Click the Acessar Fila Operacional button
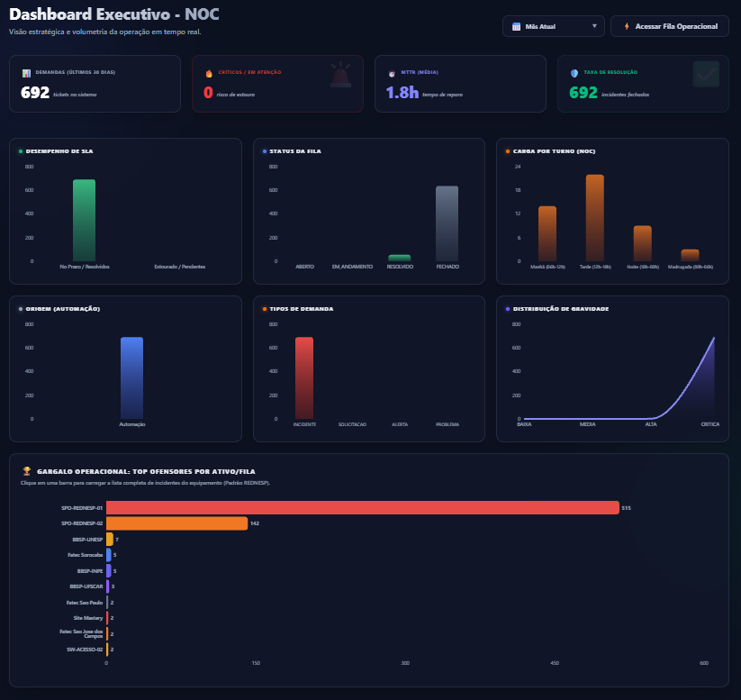The image size is (741, 700). pos(670,26)
